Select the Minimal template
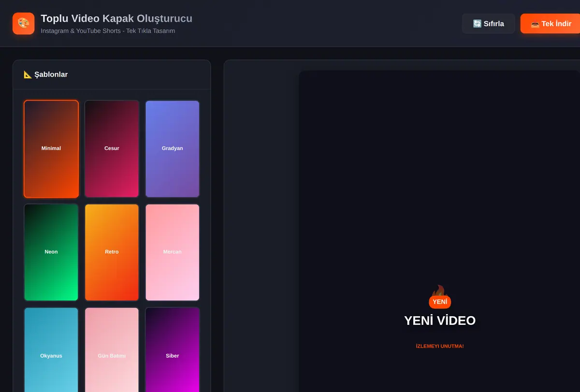580x392 pixels. tap(51, 149)
